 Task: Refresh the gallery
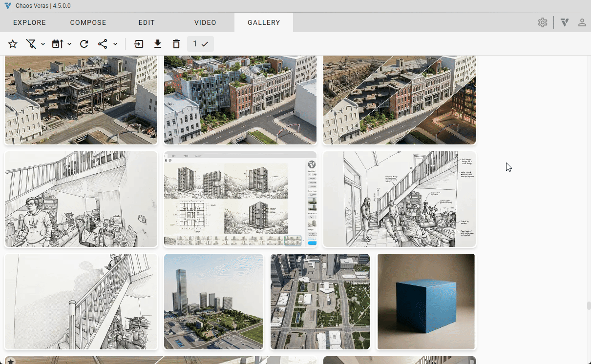pos(84,44)
